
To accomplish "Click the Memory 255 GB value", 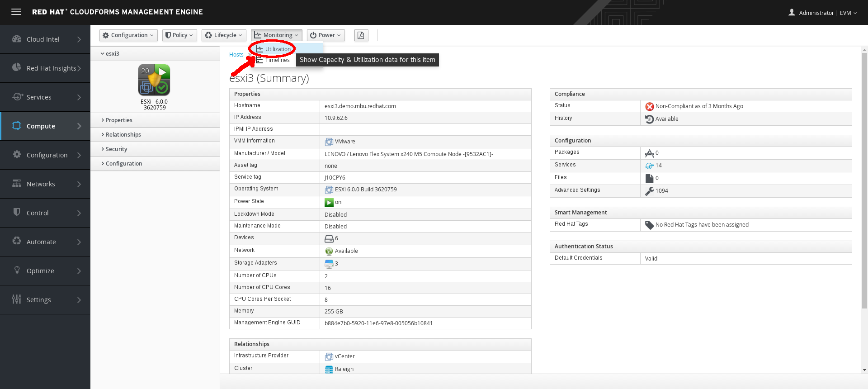I will (x=334, y=312).
